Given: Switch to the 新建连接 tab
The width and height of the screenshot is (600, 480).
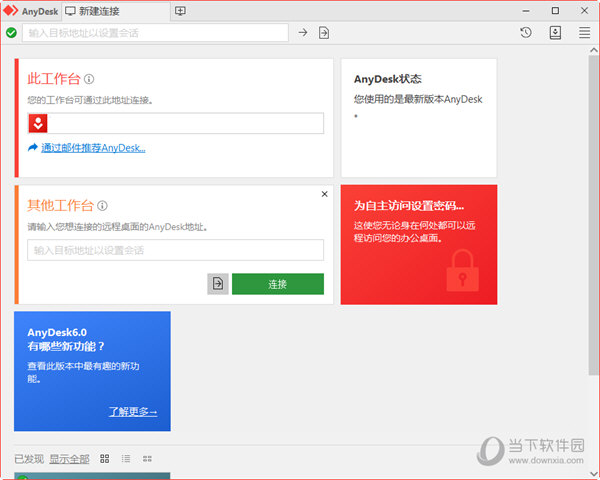Looking at the screenshot, I should coord(116,11).
